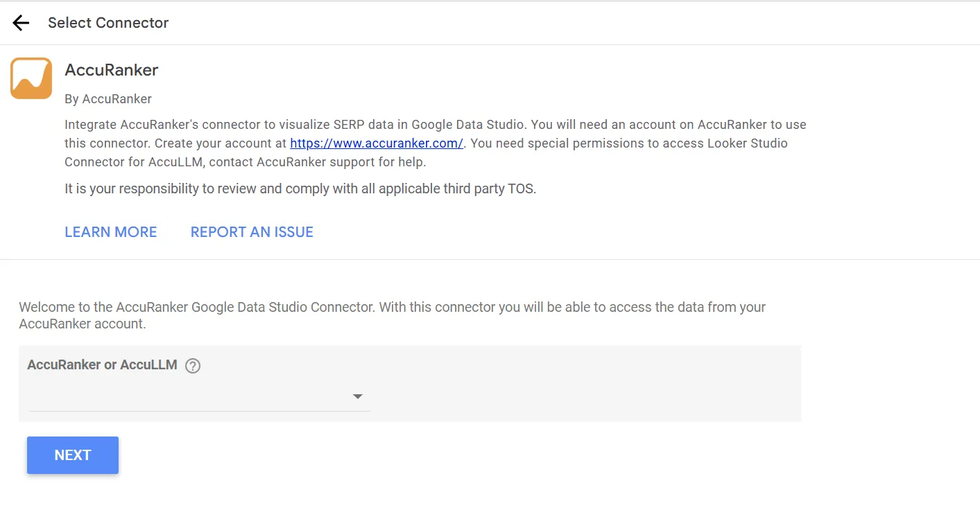Open the LEARN MORE link
The width and height of the screenshot is (980, 528).
[x=111, y=232]
